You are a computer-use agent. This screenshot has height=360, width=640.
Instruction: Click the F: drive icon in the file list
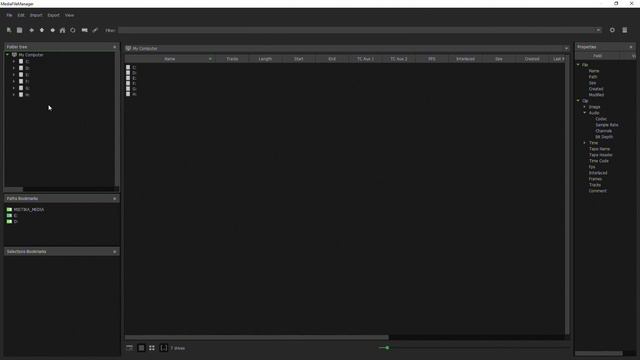128,83
